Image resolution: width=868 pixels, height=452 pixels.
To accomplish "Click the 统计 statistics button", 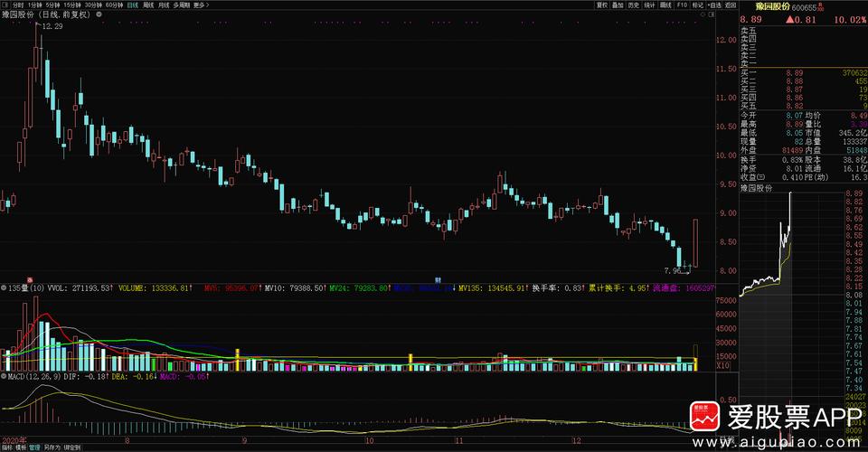I will coord(650,5).
